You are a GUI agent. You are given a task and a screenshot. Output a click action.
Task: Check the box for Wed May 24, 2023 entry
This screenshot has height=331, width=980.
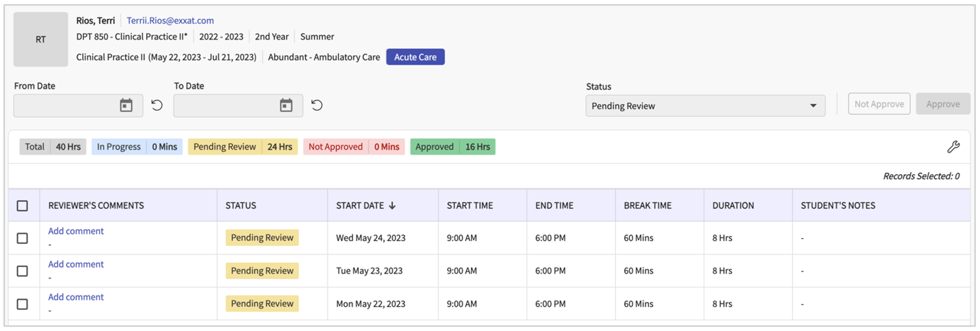pos(23,238)
